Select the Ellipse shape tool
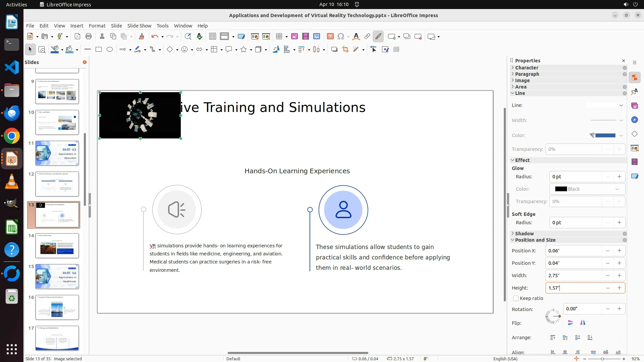This screenshot has width=644, height=362. coord(110,50)
